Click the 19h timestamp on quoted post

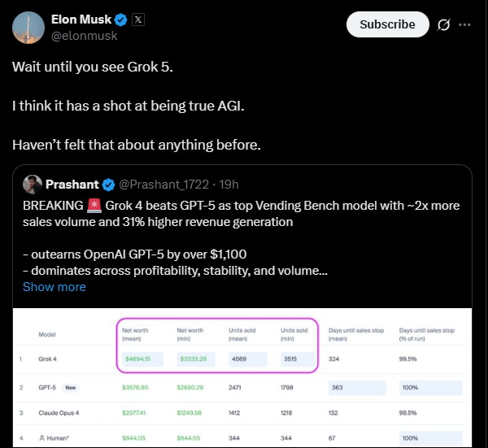click(229, 185)
